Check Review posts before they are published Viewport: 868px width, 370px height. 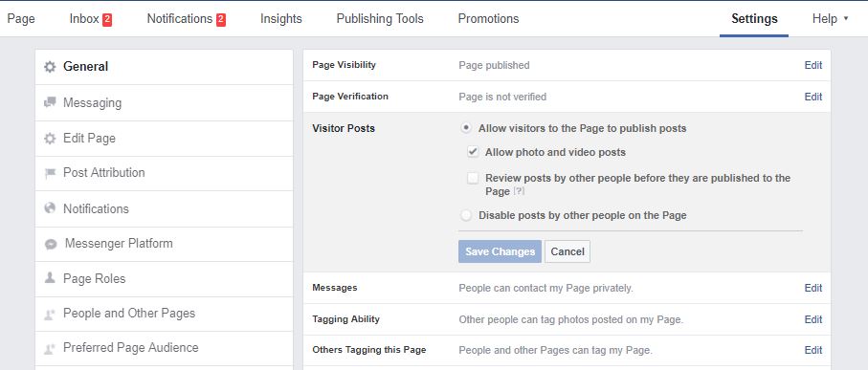(473, 178)
